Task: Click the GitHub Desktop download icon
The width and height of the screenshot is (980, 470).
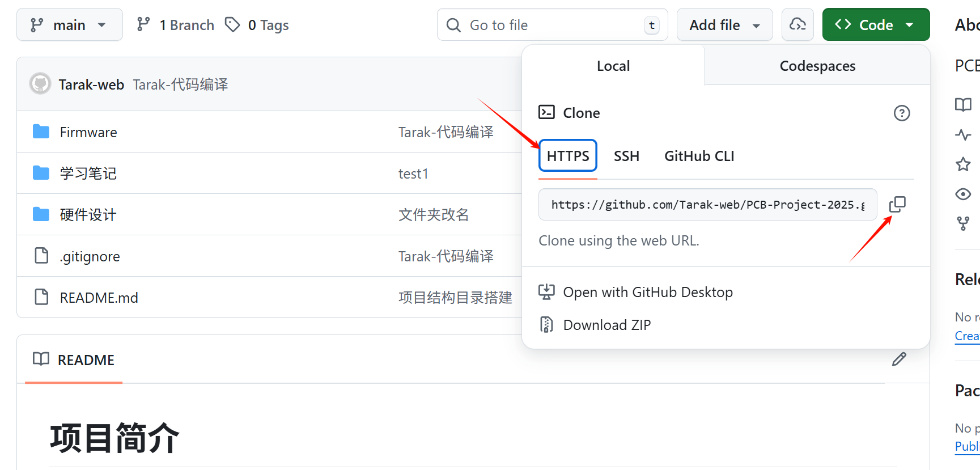Action: click(x=546, y=291)
